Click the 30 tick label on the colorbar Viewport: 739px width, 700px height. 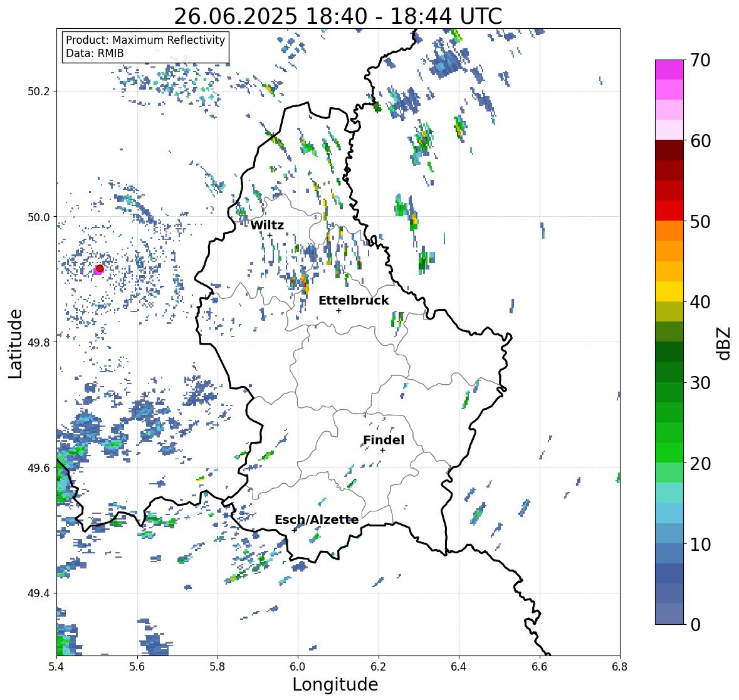700,382
